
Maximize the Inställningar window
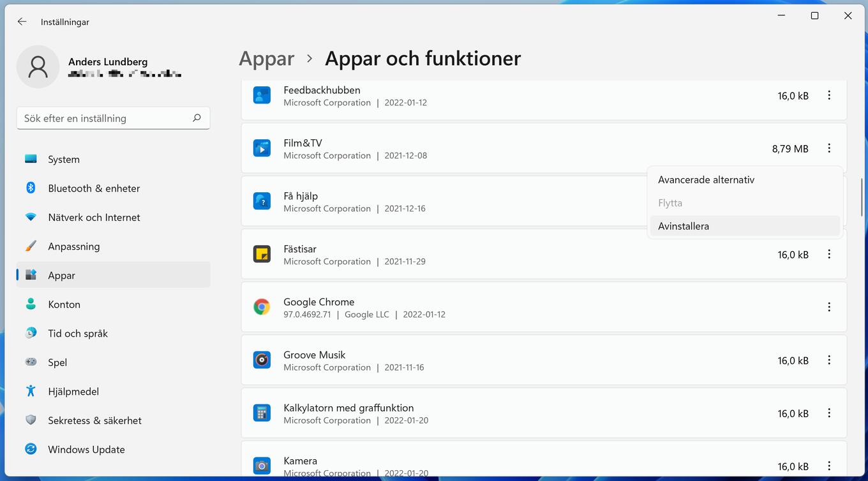[814, 16]
